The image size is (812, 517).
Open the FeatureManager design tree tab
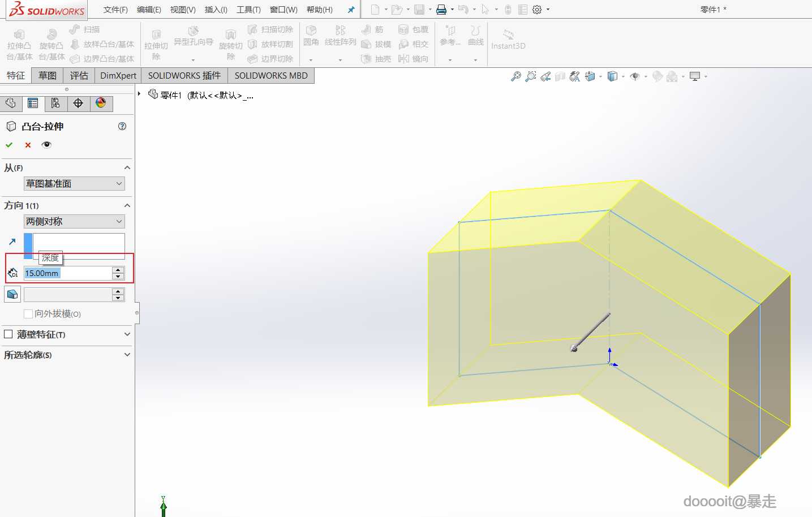click(11, 103)
